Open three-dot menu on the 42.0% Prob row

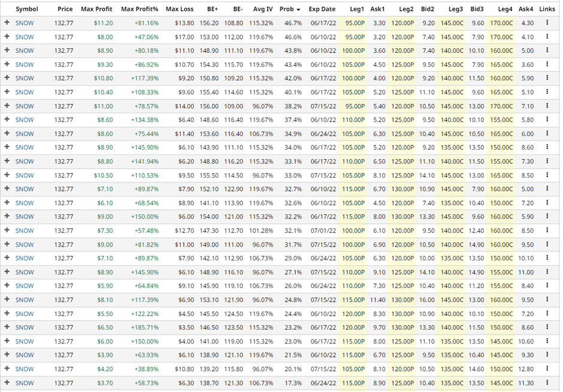pyautogui.click(x=547, y=78)
